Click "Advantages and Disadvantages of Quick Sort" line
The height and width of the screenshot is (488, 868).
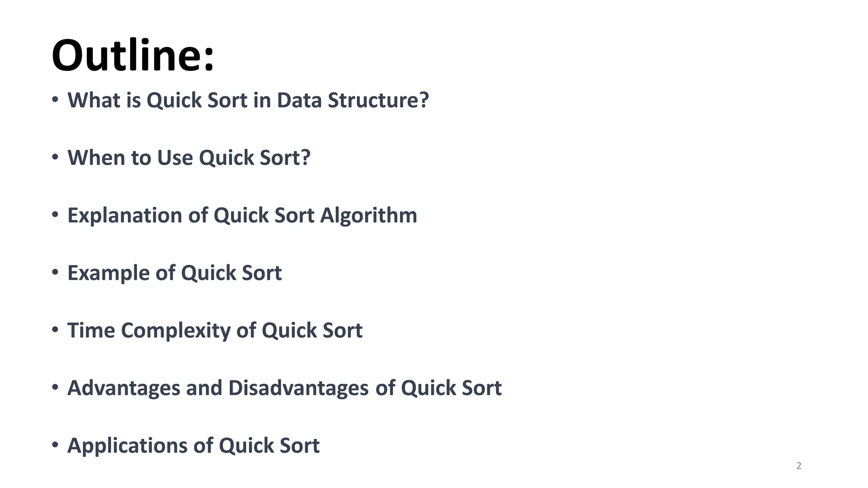tap(284, 388)
